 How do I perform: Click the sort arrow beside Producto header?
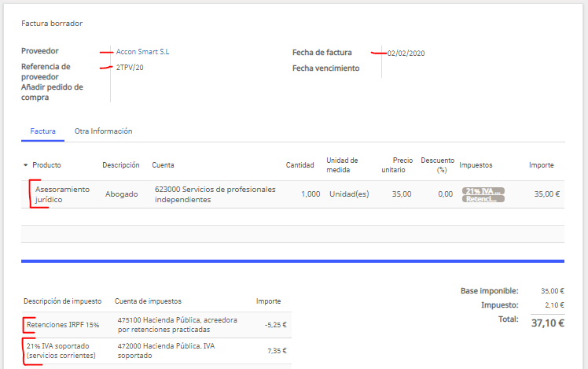[25, 165]
